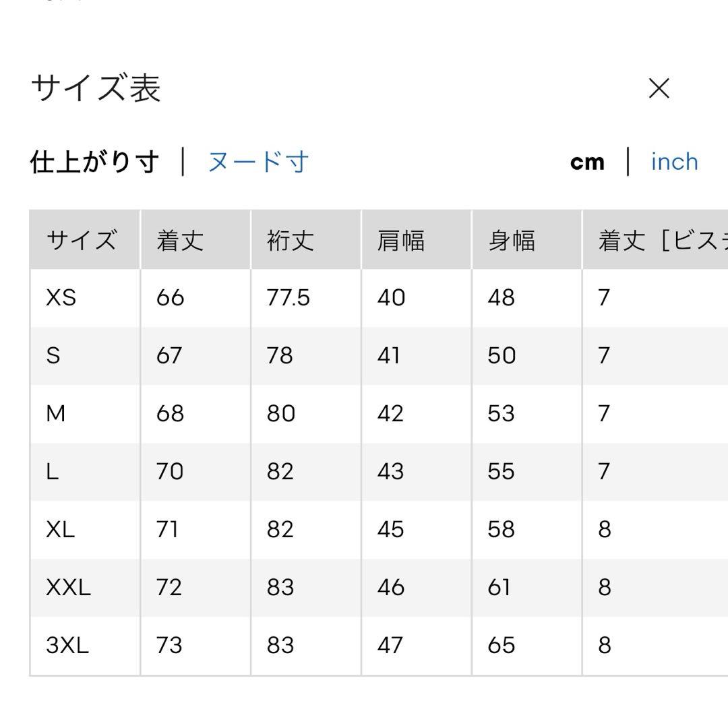Click the 裄丈 column header
Image resolution: width=728 pixels, height=728 pixels.
[291, 241]
